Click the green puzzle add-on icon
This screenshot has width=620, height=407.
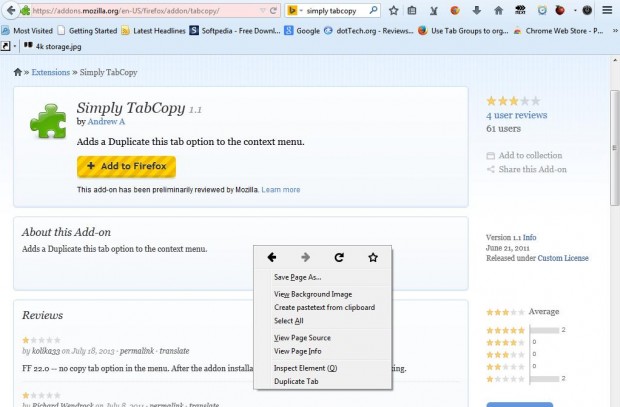pos(48,121)
